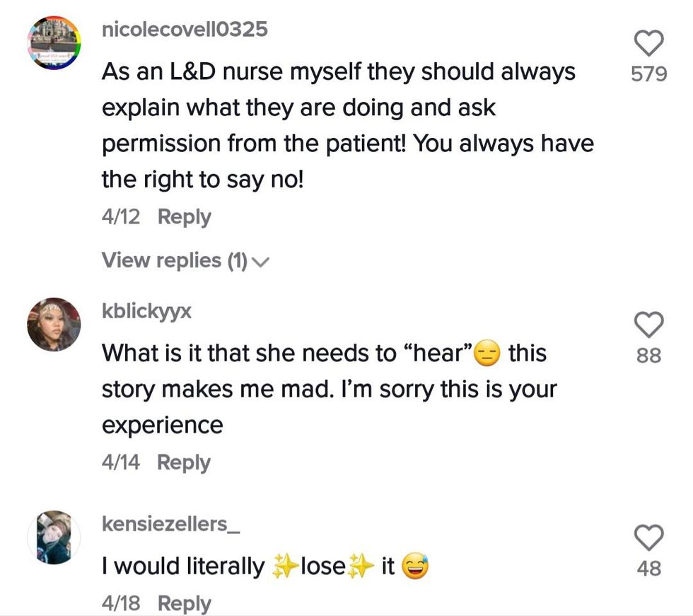
Task: Reply to the L&D nurse comment
Action: click(184, 217)
